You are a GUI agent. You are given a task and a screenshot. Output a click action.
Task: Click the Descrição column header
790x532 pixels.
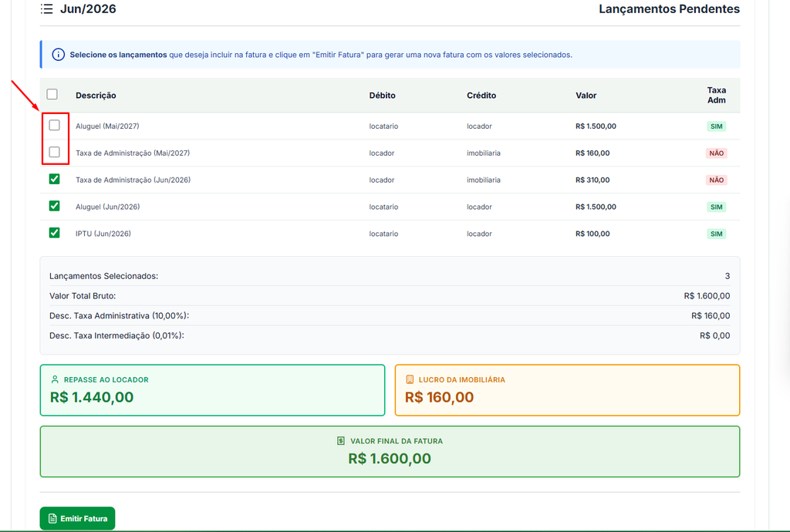(x=96, y=96)
